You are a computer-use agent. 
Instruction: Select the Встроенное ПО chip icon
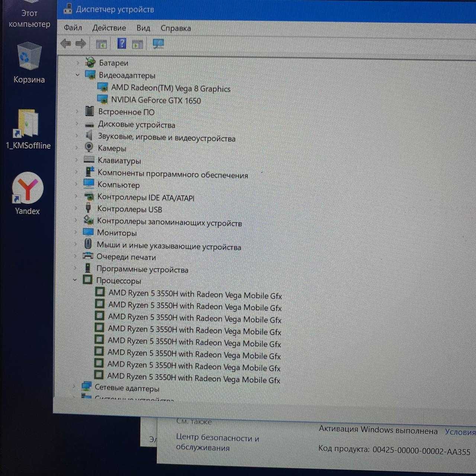click(x=90, y=111)
